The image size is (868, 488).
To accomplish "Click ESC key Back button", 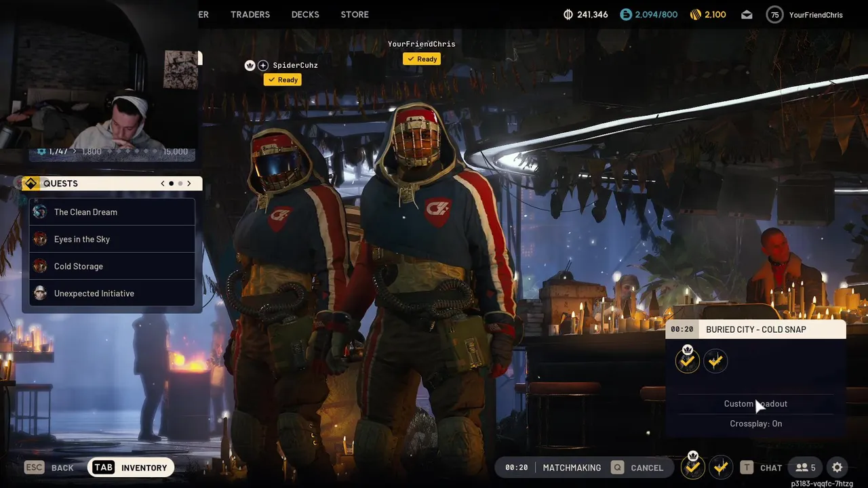I will tap(49, 468).
